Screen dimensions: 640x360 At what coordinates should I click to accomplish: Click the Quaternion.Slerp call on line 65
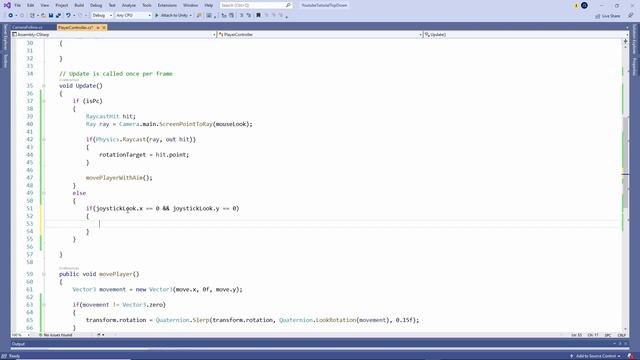(x=182, y=320)
